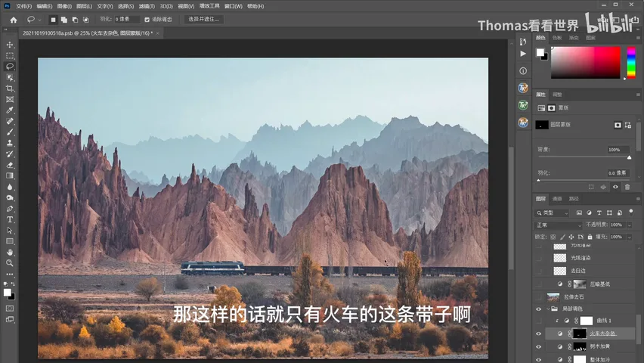Select the Zoom tool
Image resolution: width=644 pixels, height=363 pixels.
10,263
